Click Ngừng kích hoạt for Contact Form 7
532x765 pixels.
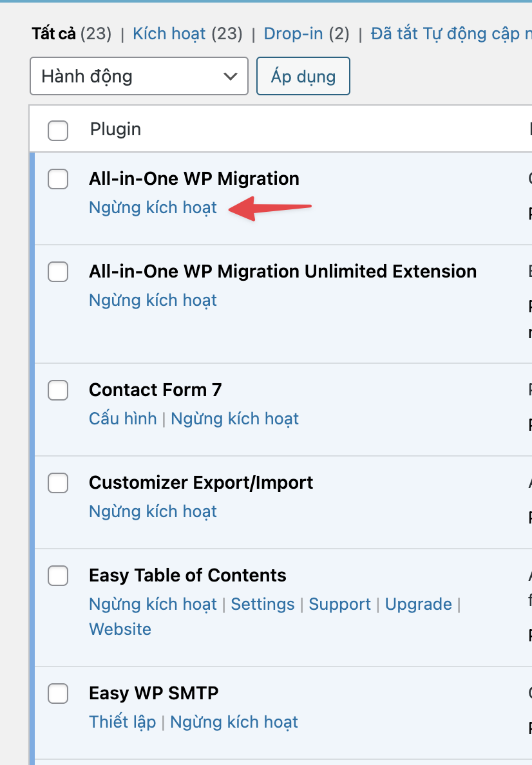235,419
